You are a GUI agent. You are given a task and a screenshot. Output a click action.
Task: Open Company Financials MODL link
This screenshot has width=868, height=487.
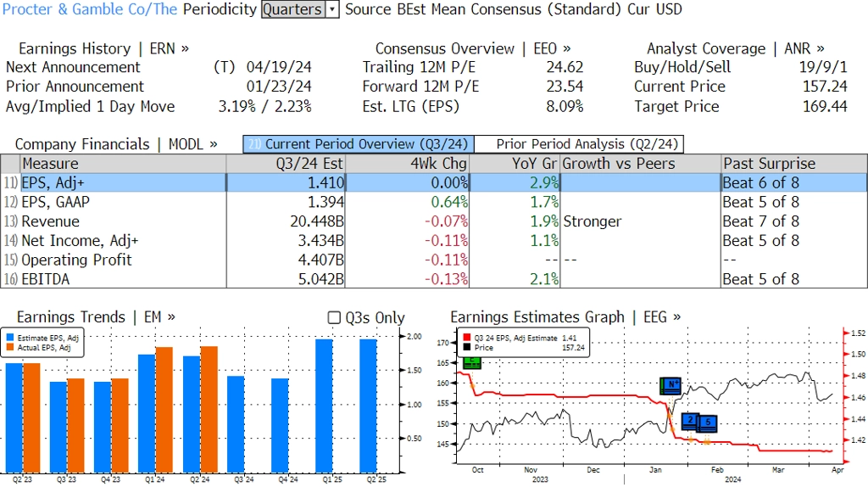(x=116, y=144)
